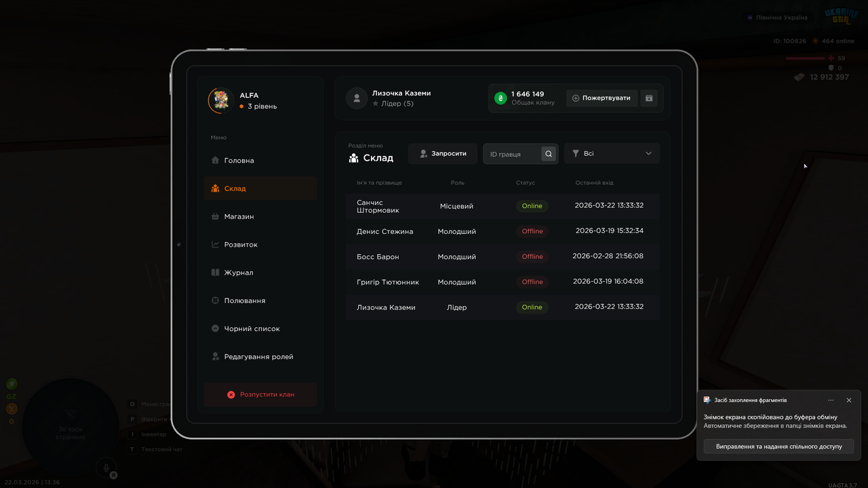
Task: Open the clan treasury chest icon button
Action: click(x=649, y=98)
